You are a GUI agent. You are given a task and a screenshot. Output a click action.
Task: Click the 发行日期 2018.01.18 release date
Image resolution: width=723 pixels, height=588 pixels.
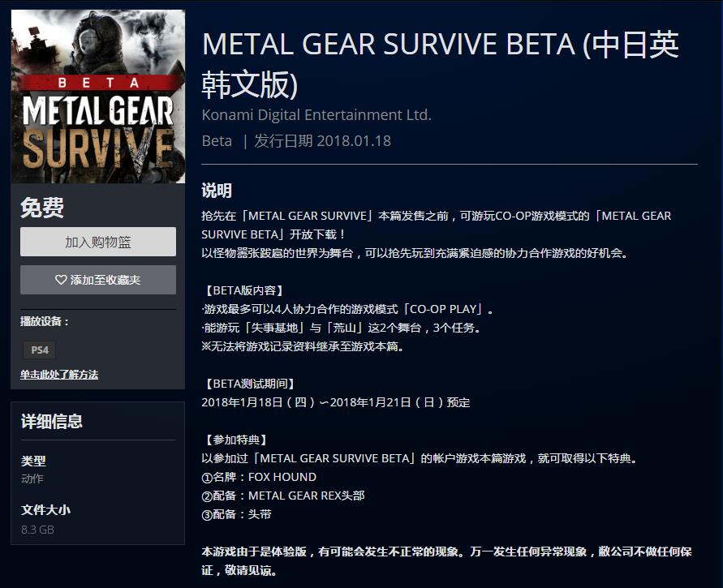323,140
